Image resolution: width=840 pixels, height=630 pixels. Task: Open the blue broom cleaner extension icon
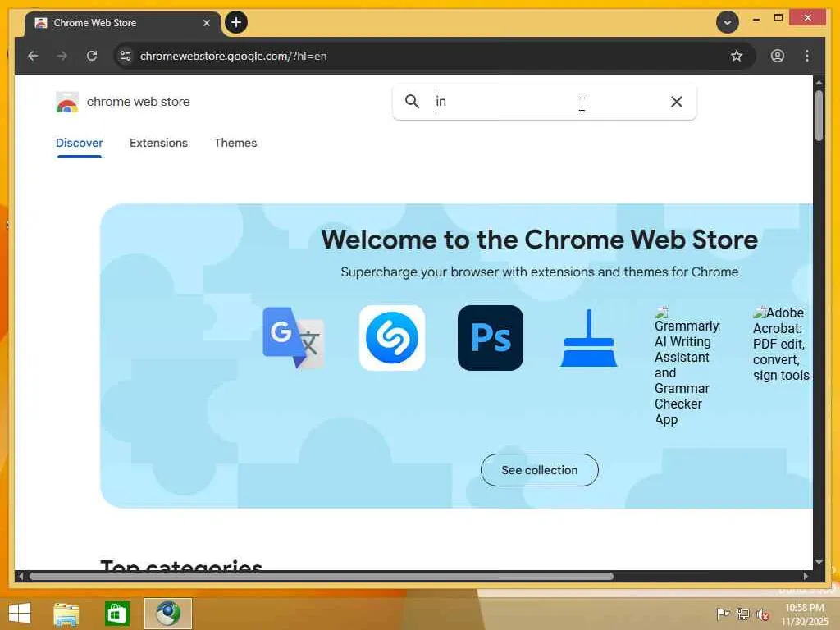(x=589, y=338)
